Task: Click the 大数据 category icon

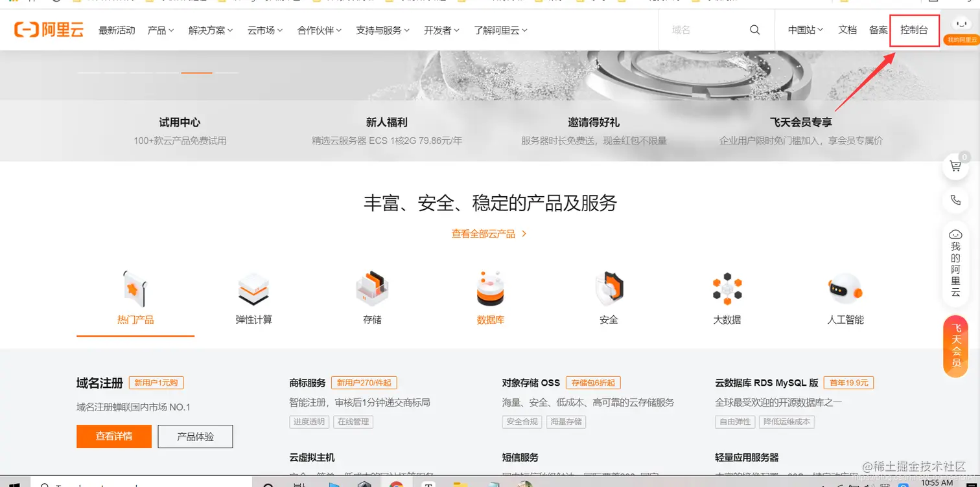Action: pyautogui.click(x=727, y=288)
